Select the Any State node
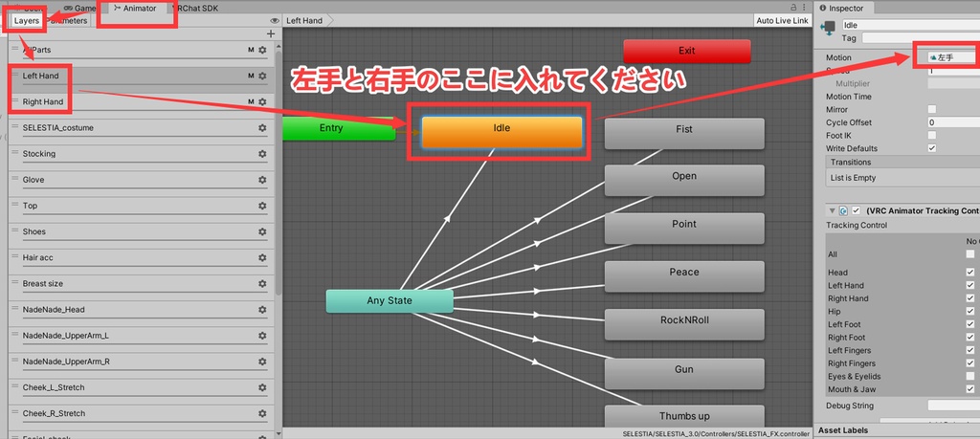The height and width of the screenshot is (439, 980). [390, 301]
